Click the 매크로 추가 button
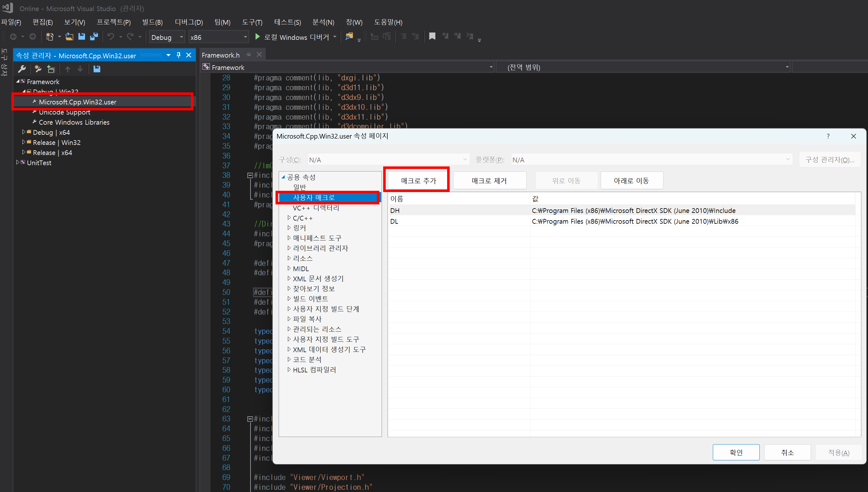 click(418, 180)
